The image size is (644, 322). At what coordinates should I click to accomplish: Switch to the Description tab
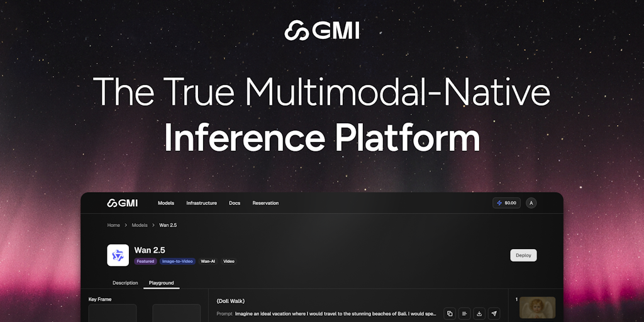[x=125, y=282]
